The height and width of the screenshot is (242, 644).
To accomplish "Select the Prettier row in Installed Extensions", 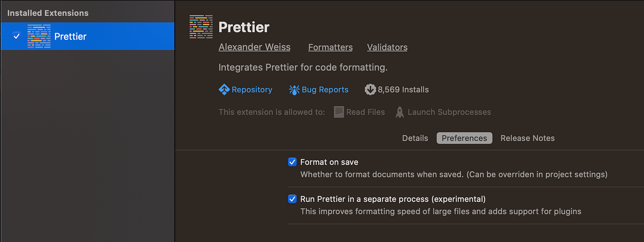I will pos(115,36).
